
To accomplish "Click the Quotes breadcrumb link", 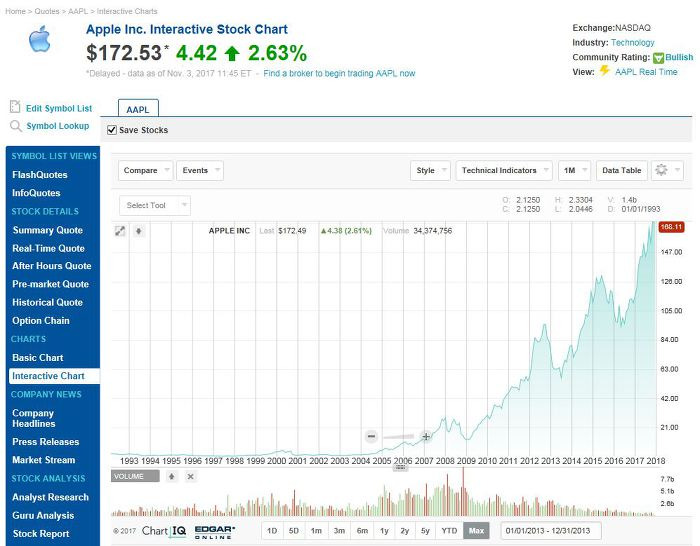I will coord(47,11).
